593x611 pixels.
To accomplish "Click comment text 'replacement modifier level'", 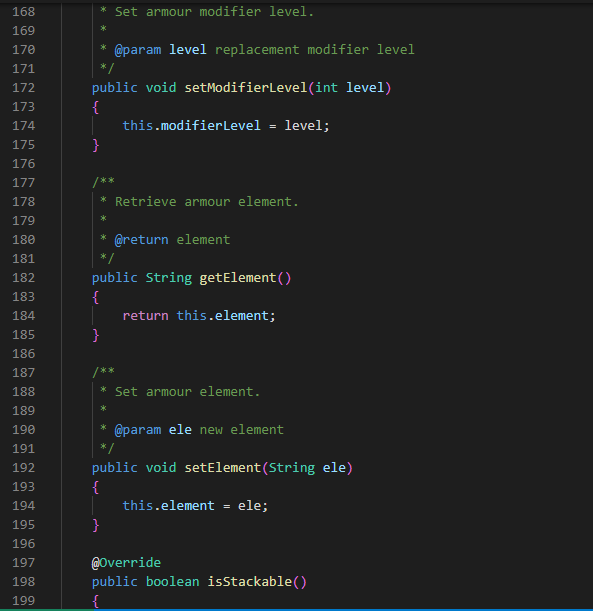I will (315, 50).
